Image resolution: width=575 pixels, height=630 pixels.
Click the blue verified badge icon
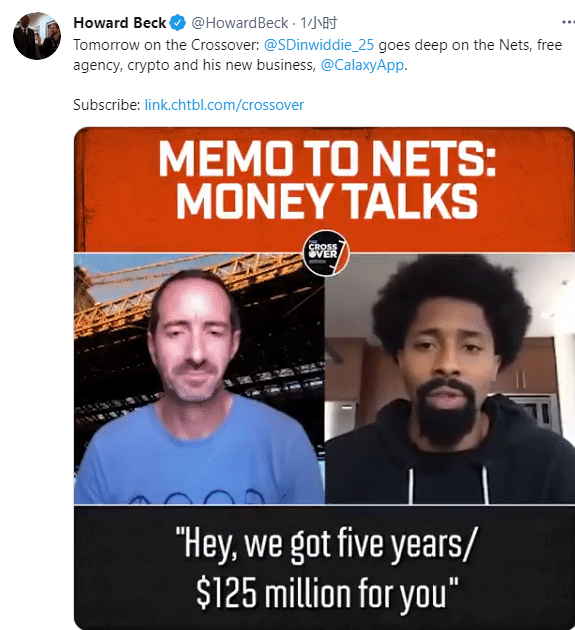(x=177, y=23)
